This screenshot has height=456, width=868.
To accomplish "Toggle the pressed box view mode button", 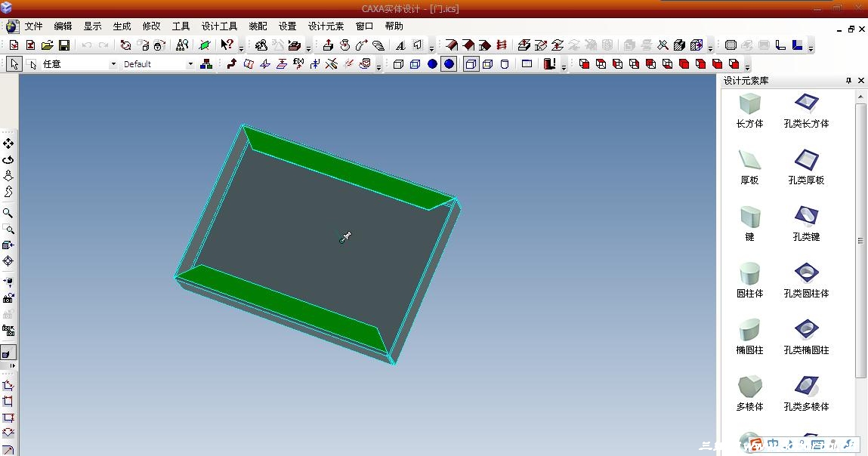I will pos(471,64).
